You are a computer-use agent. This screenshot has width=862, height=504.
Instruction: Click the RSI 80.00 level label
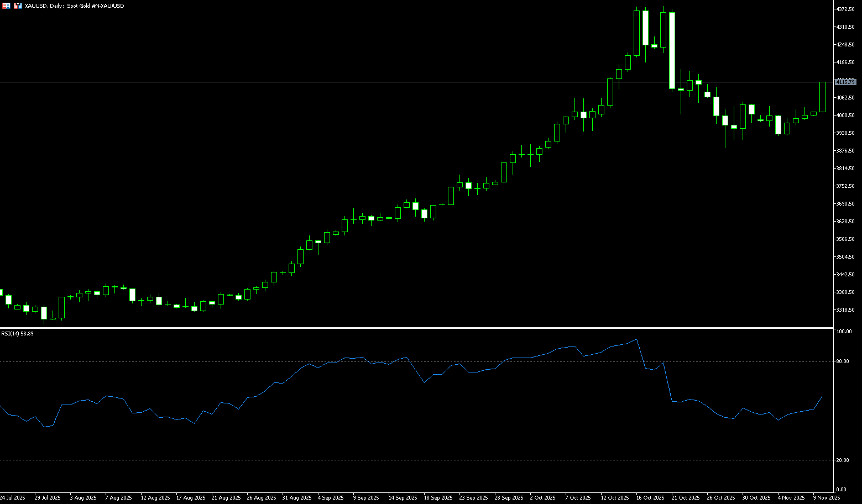click(x=843, y=361)
